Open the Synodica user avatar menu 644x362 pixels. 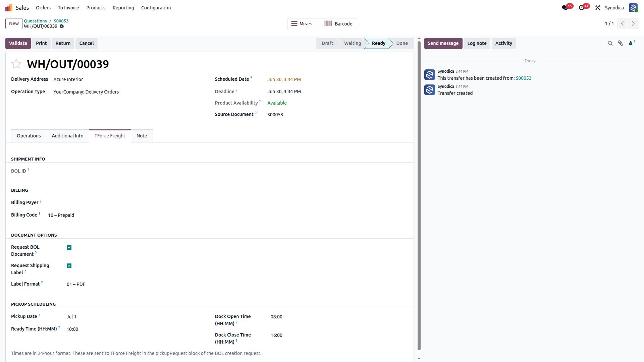(x=633, y=7)
